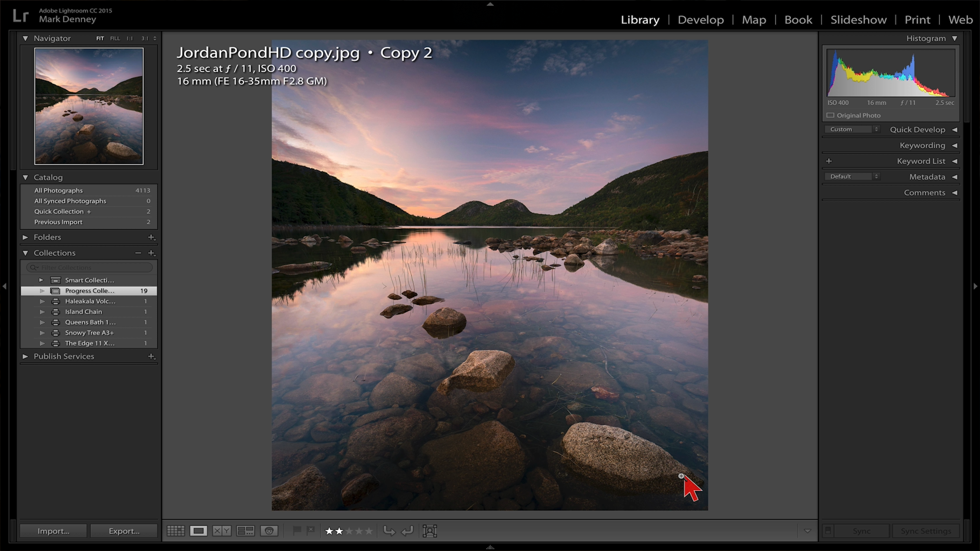The height and width of the screenshot is (551, 980).
Task: Click the Filter Collections search field
Action: [89, 267]
